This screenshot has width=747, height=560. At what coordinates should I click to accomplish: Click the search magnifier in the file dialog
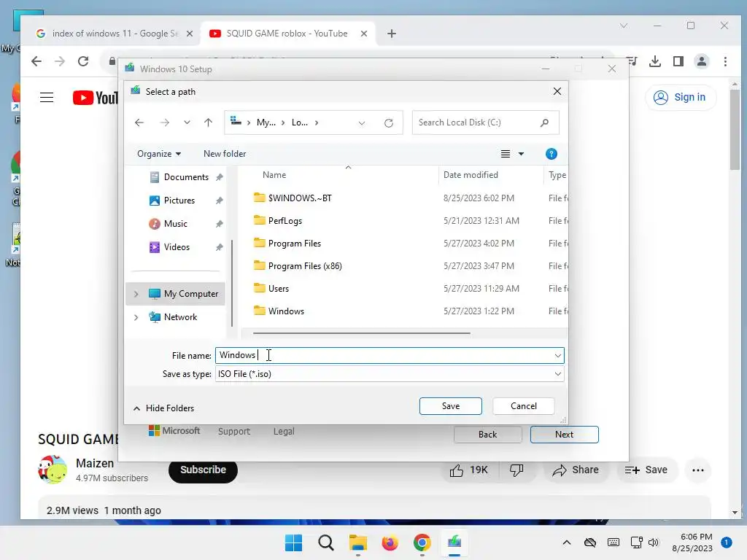pos(544,122)
